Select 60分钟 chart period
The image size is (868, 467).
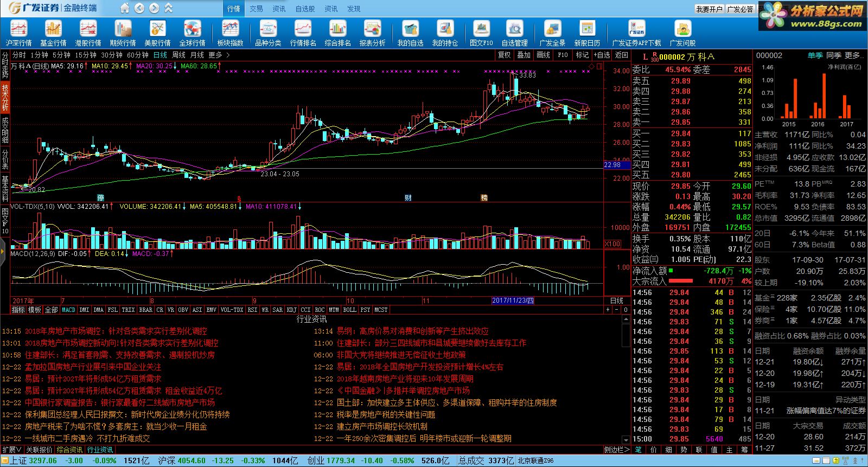click(138, 55)
